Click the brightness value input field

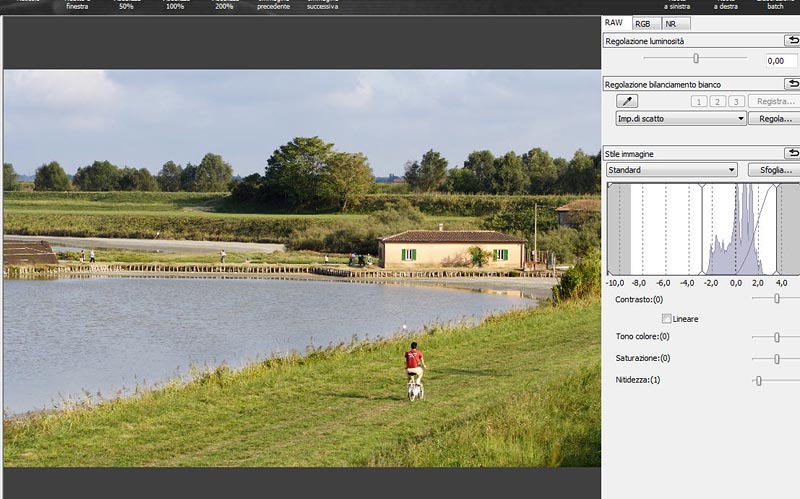click(x=781, y=60)
